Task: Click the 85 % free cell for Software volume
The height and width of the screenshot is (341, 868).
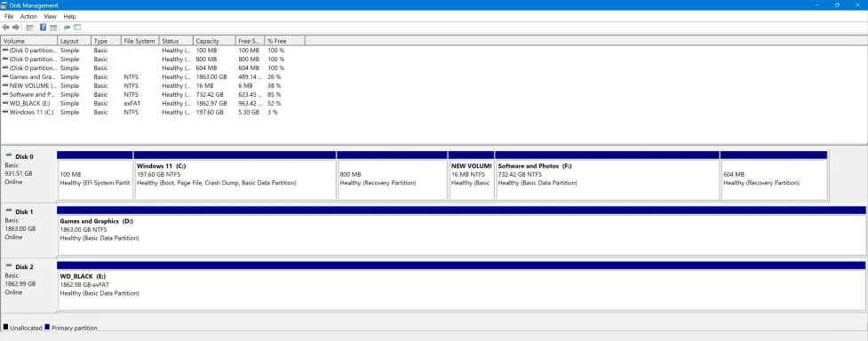Action: pyautogui.click(x=275, y=95)
